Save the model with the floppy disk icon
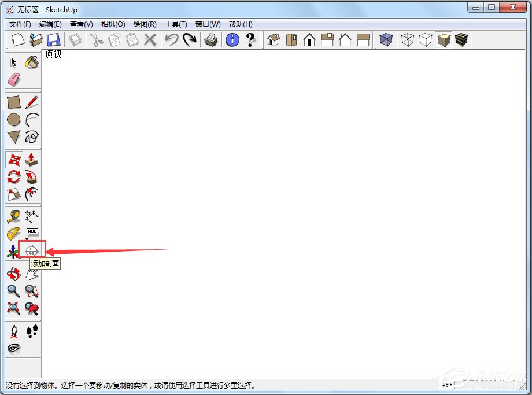This screenshot has width=532, height=395. tap(53, 40)
